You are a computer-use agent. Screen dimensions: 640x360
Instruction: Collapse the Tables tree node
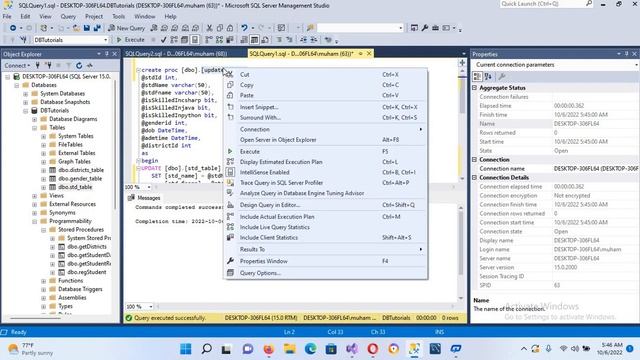tap(35, 128)
